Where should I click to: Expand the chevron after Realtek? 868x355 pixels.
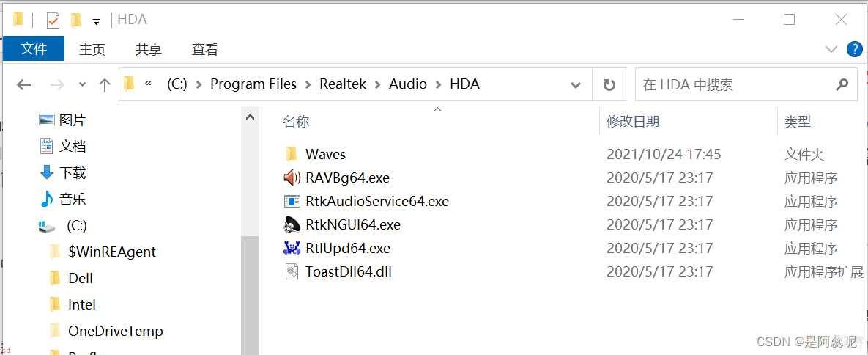point(377,84)
